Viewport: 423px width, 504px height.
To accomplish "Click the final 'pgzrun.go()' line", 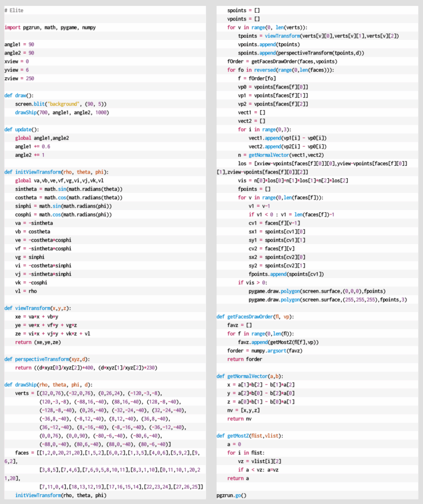I will click(x=231, y=495).
